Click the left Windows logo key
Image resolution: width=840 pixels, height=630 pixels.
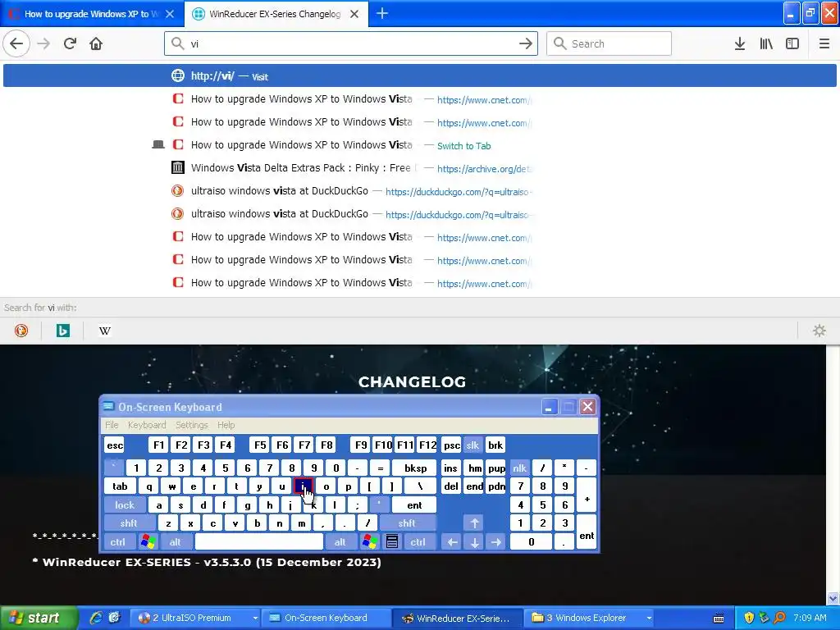(148, 542)
